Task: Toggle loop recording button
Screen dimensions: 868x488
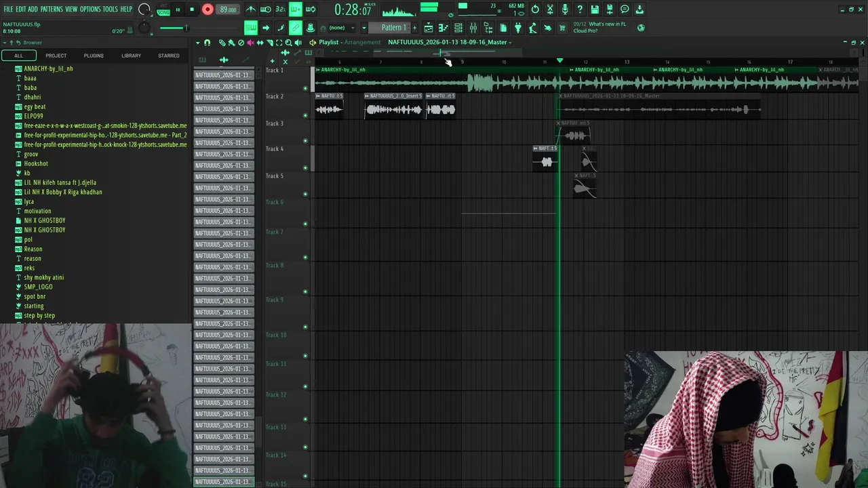Action: point(310,9)
